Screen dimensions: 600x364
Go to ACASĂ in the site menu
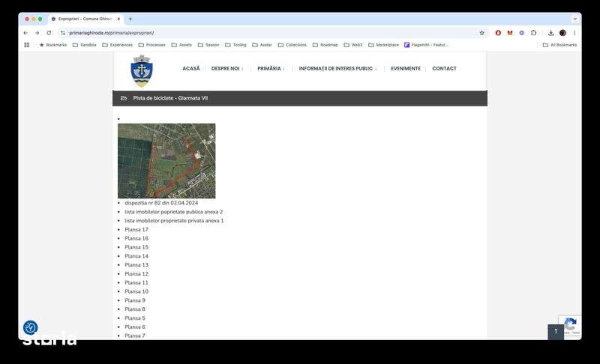pyautogui.click(x=191, y=68)
